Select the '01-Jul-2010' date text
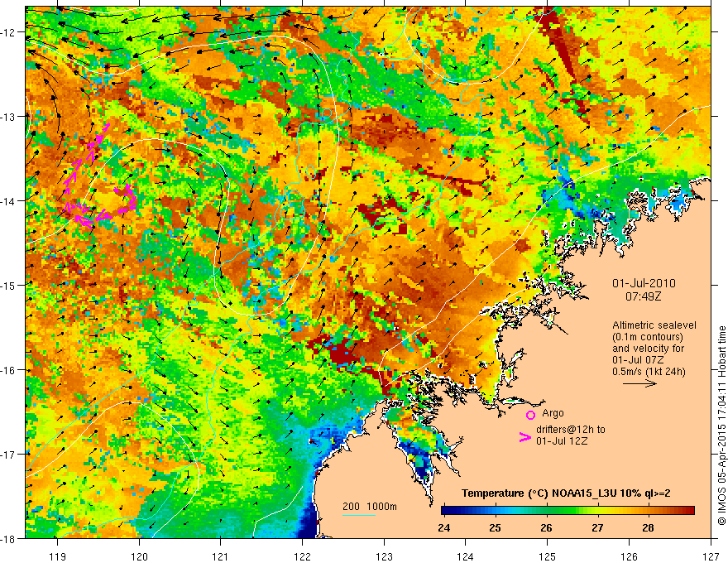Image resolution: width=728 pixels, height=563 pixels. 644,283
